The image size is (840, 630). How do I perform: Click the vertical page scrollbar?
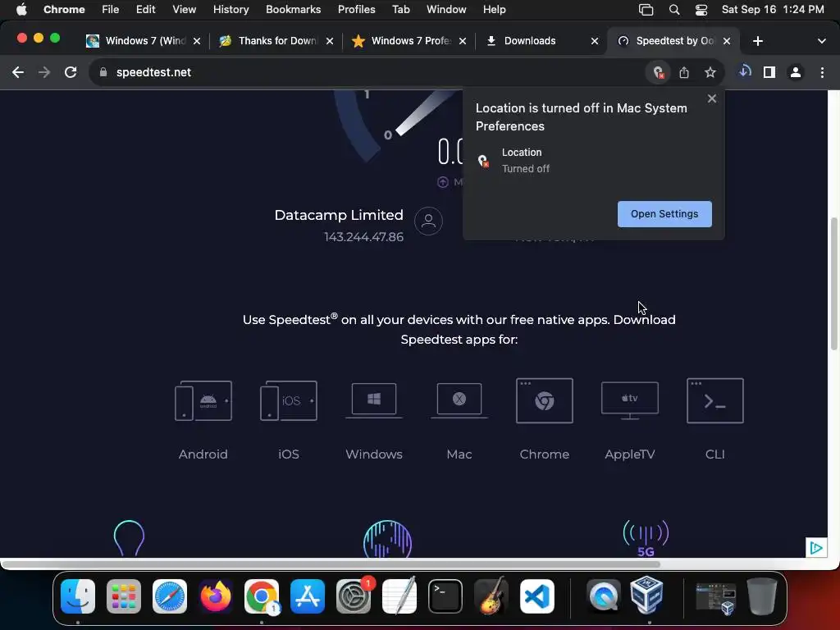[x=833, y=283]
